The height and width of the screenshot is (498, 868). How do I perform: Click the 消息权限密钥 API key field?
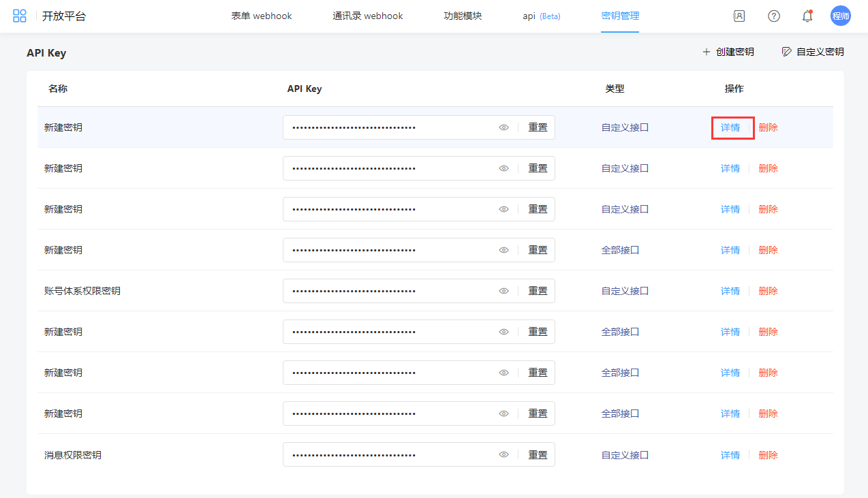388,455
